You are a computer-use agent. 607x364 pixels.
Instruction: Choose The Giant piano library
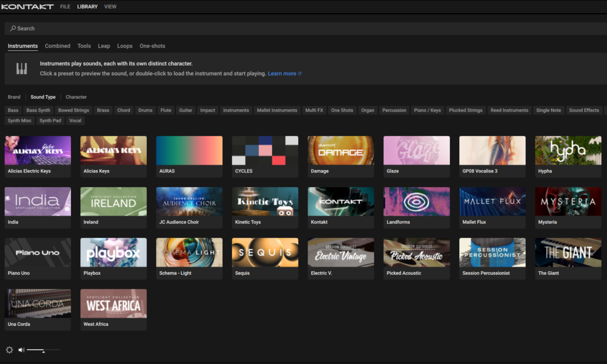[568, 253]
